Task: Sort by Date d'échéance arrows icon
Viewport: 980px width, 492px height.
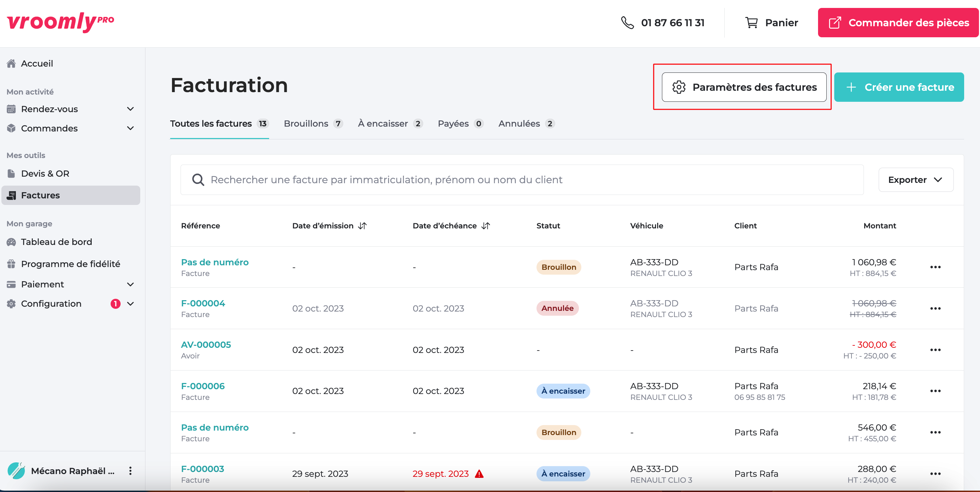Action: tap(486, 226)
